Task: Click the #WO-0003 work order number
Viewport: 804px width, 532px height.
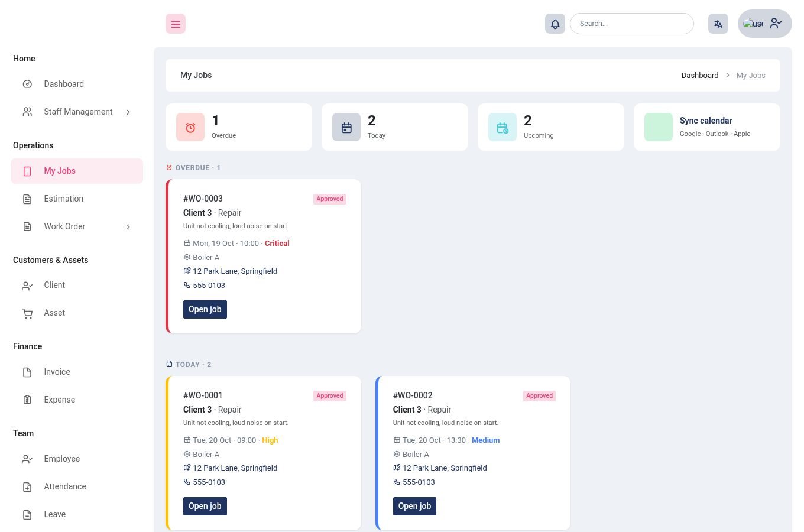Action: click(x=203, y=199)
